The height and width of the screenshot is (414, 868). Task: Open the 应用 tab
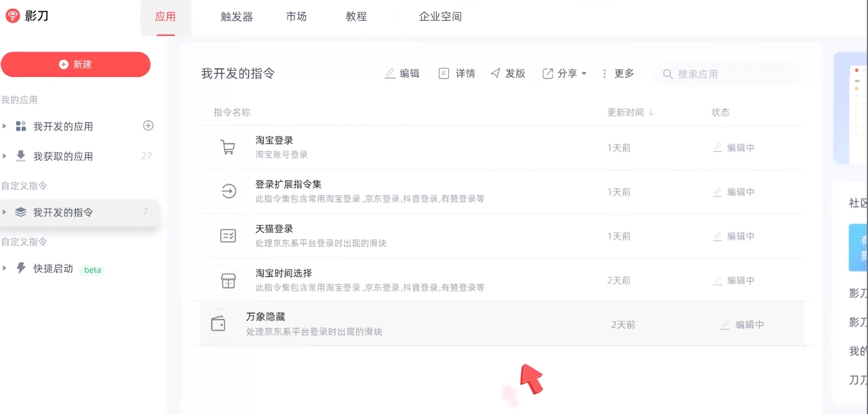click(x=166, y=17)
